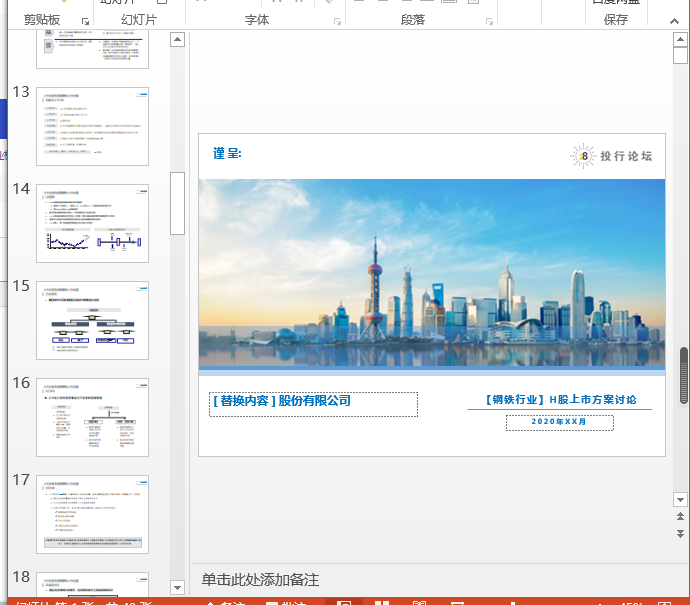Viewport: 690px width, 605px height.
Task: Click thumbnail pane scroll-down arrow
Action: tap(177, 587)
